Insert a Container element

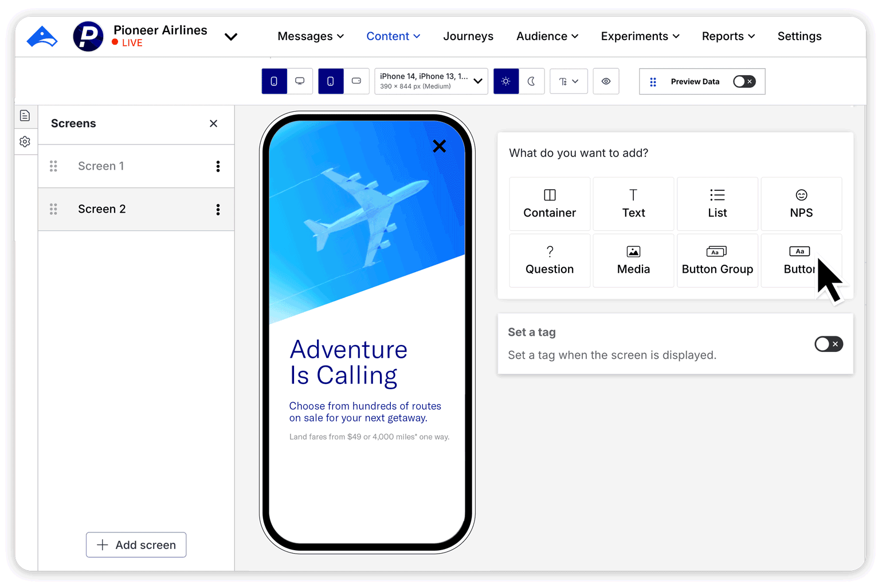[x=549, y=204]
